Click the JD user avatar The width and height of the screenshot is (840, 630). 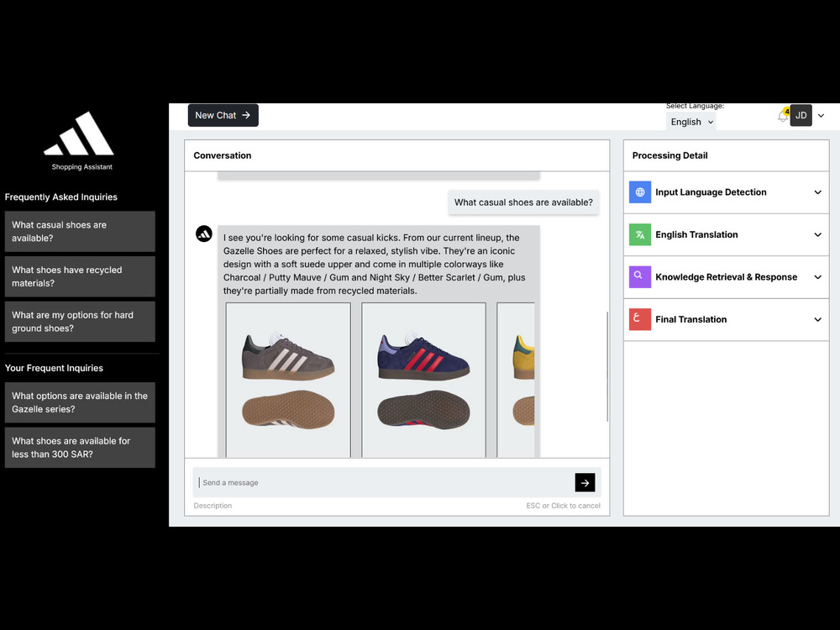pyautogui.click(x=801, y=115)
